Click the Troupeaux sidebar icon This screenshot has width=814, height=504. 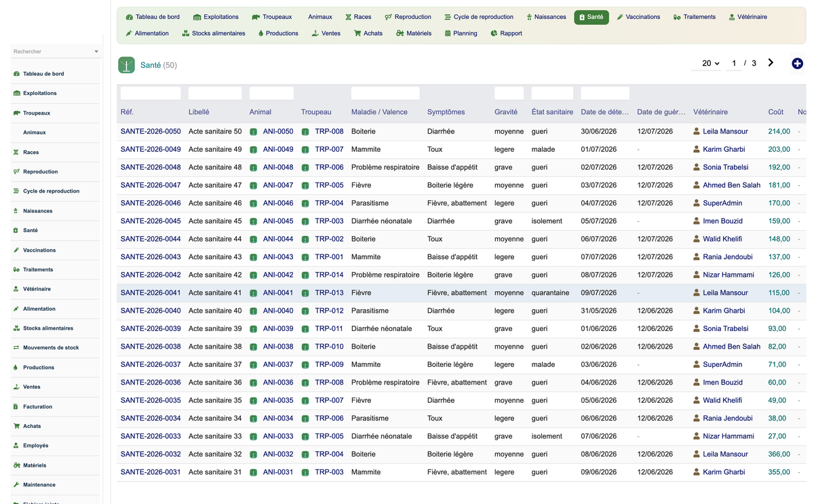tap(16, 113)
